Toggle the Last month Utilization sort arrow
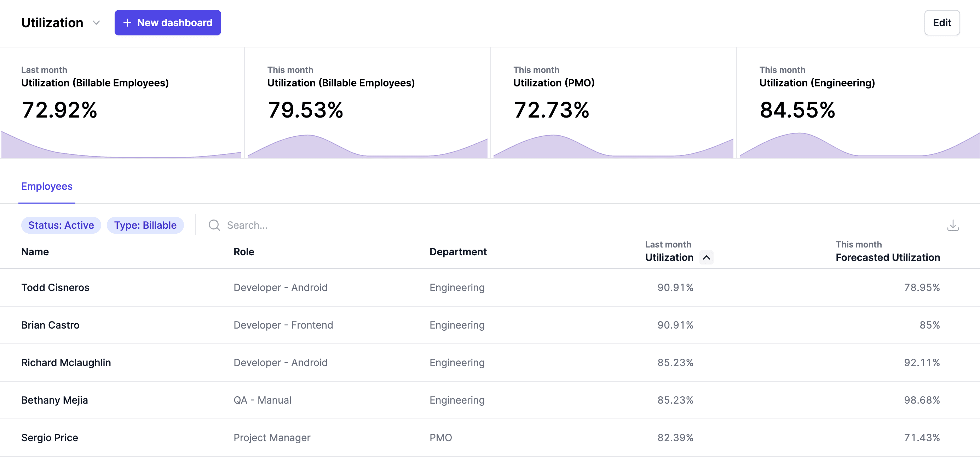This screenshot has height=461, width=980. (706, 257)
